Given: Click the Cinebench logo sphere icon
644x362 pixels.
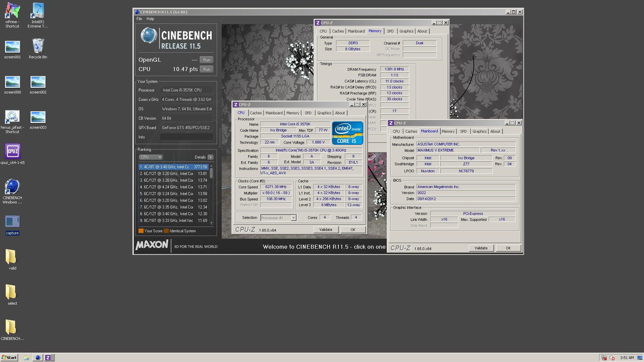Looking at the screenshot, I should [149, 35].
